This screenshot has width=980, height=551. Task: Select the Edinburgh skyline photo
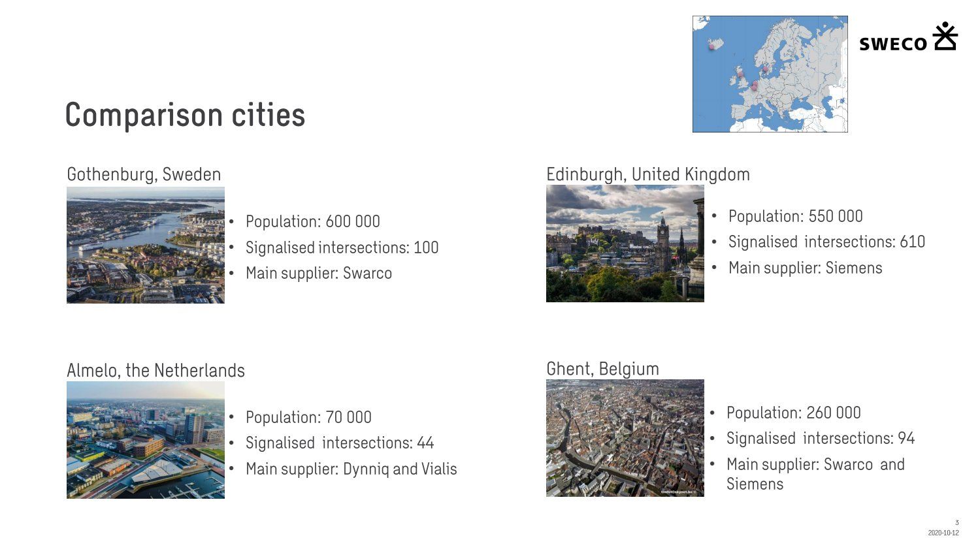click(625, 244)
